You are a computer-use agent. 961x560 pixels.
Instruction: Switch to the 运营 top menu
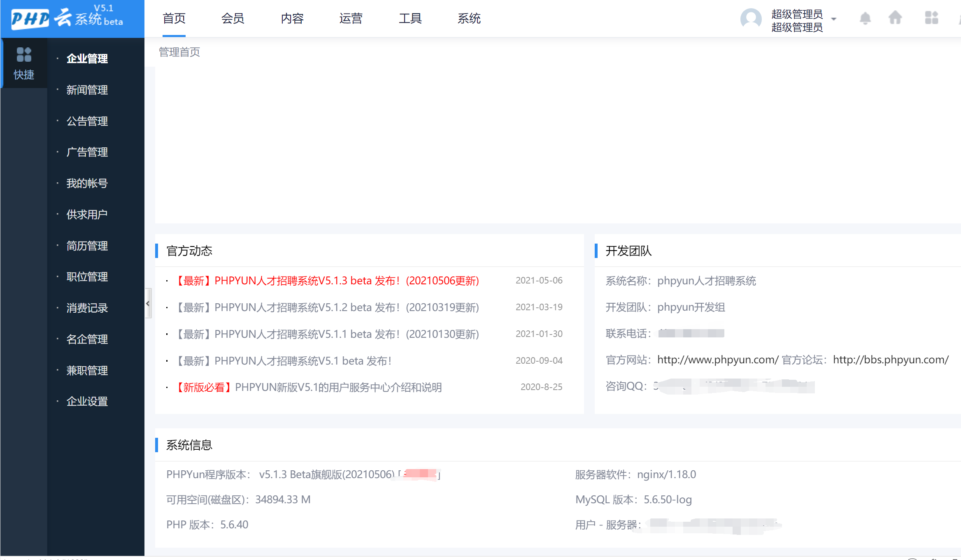click(x=351, y=19)
